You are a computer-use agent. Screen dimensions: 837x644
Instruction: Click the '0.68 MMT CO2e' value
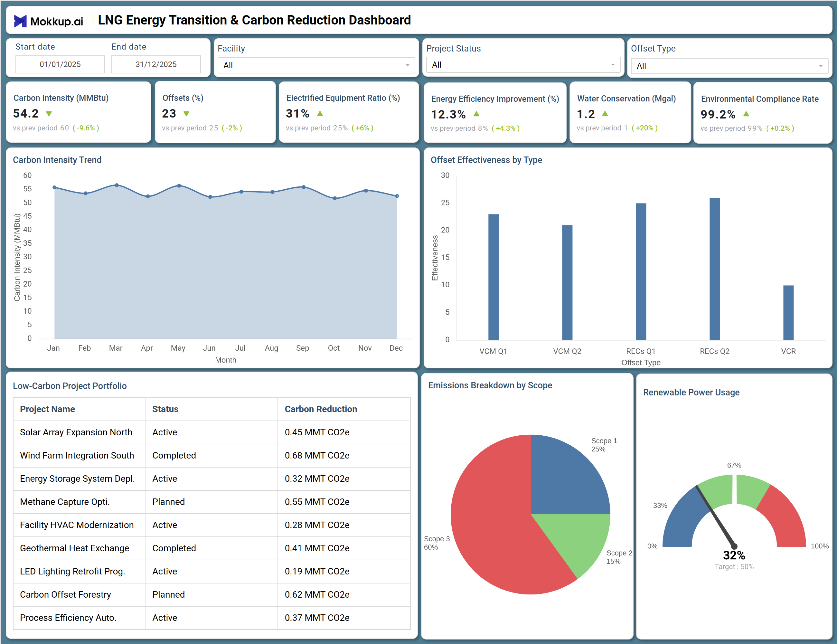point(317,455)
